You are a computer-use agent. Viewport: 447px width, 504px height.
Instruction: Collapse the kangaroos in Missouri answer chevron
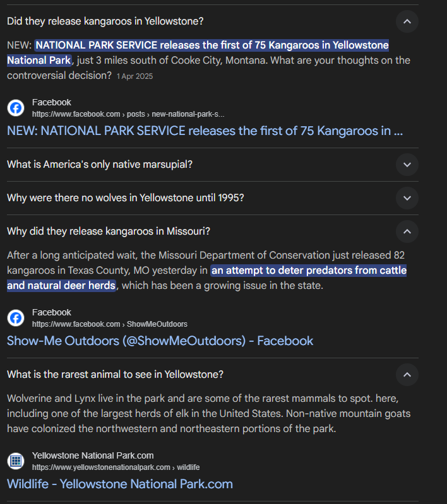[x=407, y=231]
